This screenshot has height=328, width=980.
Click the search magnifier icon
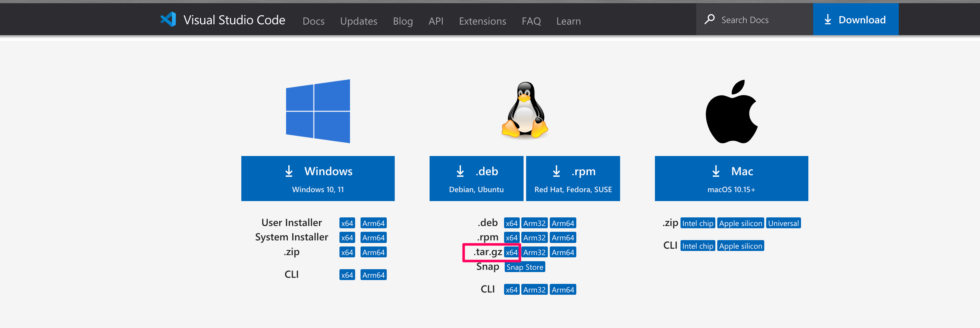coord(709,20)
